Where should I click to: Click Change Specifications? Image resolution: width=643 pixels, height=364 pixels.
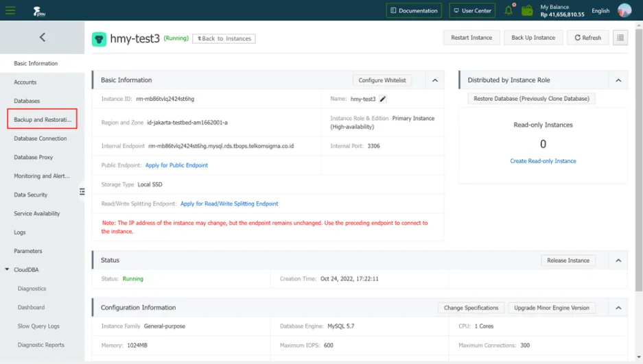471,308
